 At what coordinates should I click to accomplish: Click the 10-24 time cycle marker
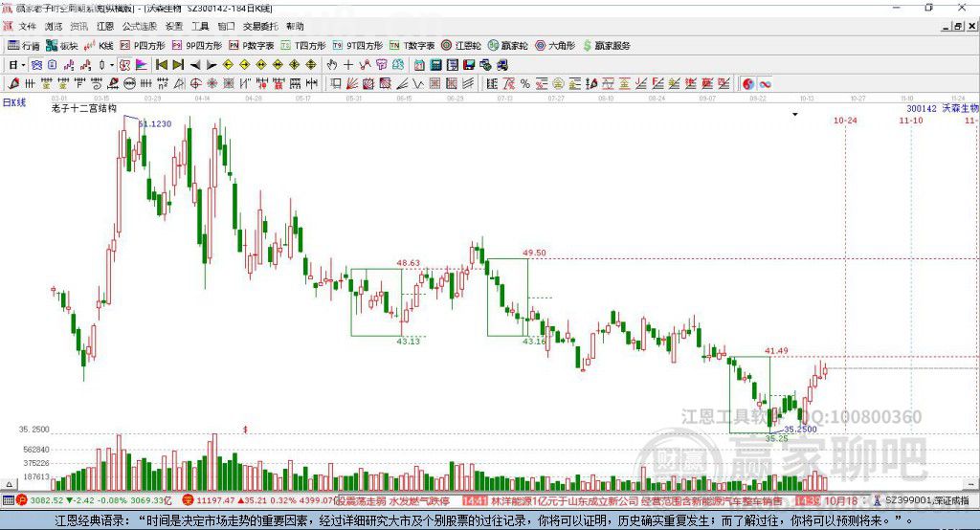point(845,120)
